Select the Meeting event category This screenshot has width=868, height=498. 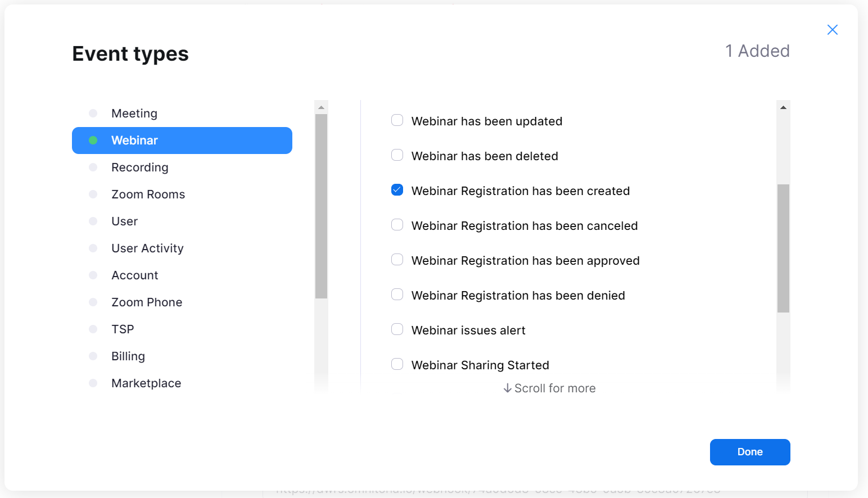tap(134, 114)
